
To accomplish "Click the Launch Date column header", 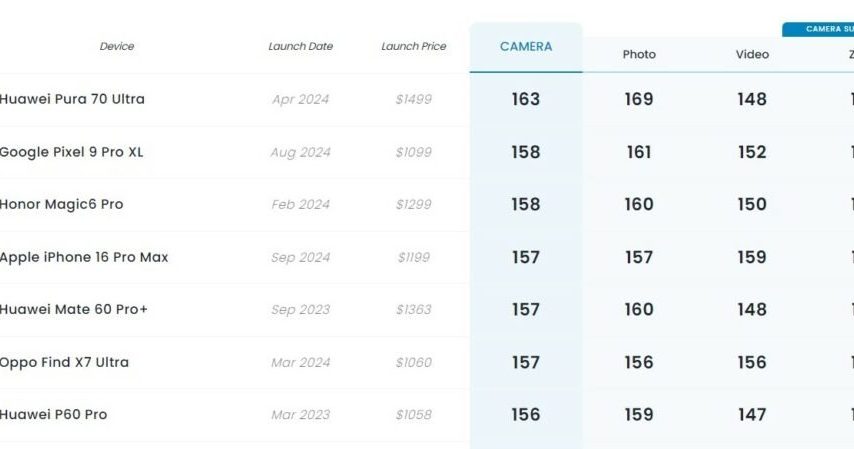I will point(300,47).
